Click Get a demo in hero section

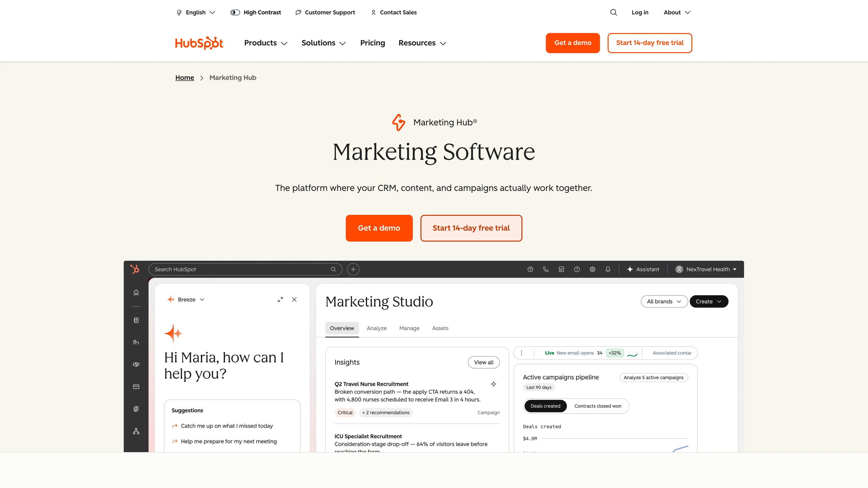coord(379,228)
